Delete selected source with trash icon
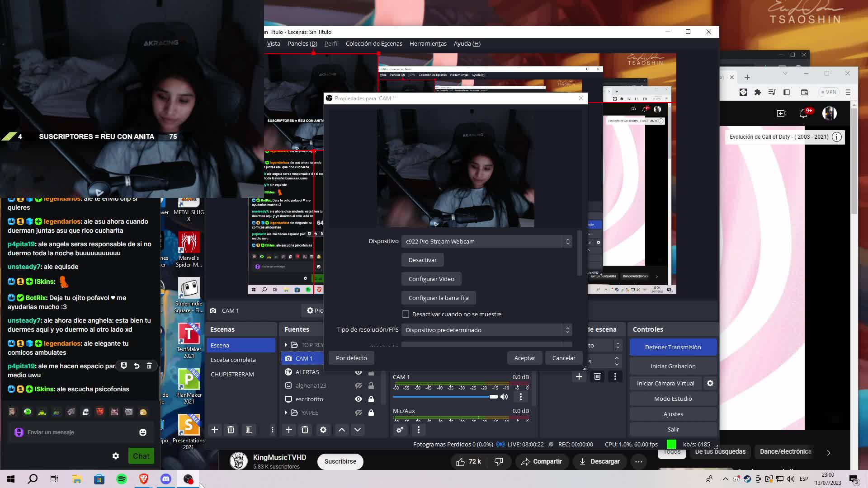 305,430
